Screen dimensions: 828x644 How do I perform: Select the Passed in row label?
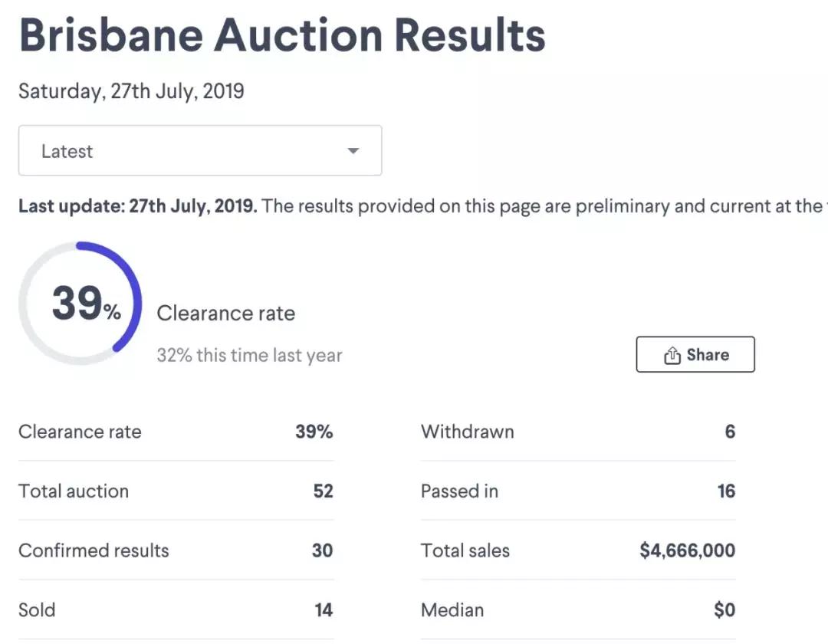pos(459,491)
